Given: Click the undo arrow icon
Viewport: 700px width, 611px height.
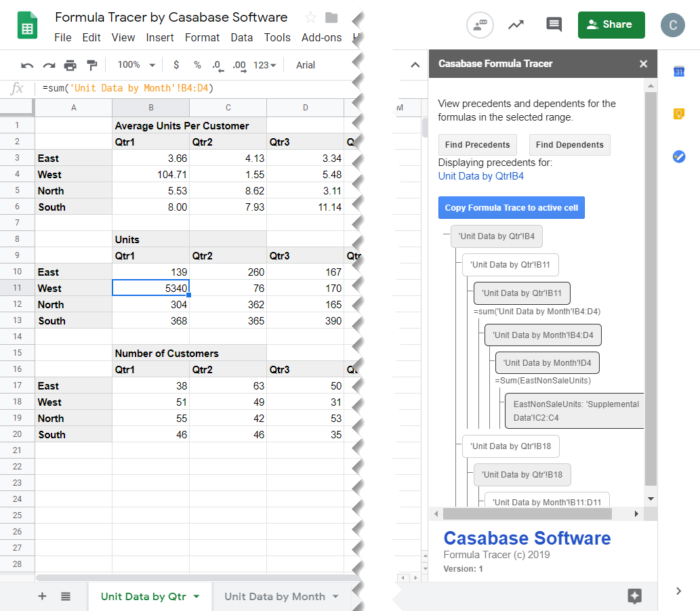Looking at the screenshot, I should (27, 65).
